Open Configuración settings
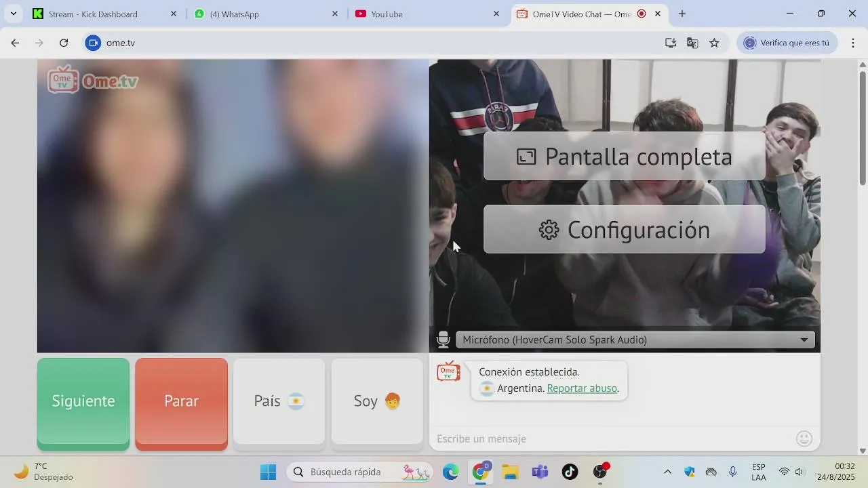The width and height of the screenshot is (868, 488). [625, 230]
